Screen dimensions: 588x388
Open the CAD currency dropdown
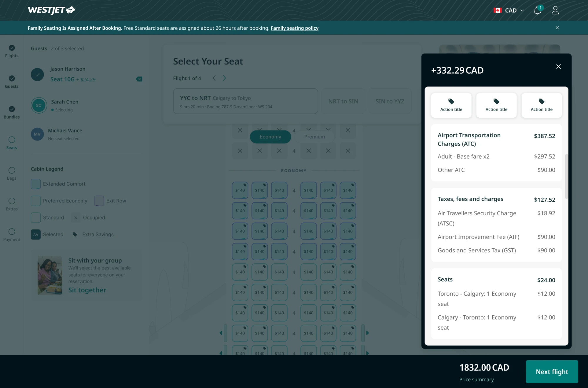509,10
